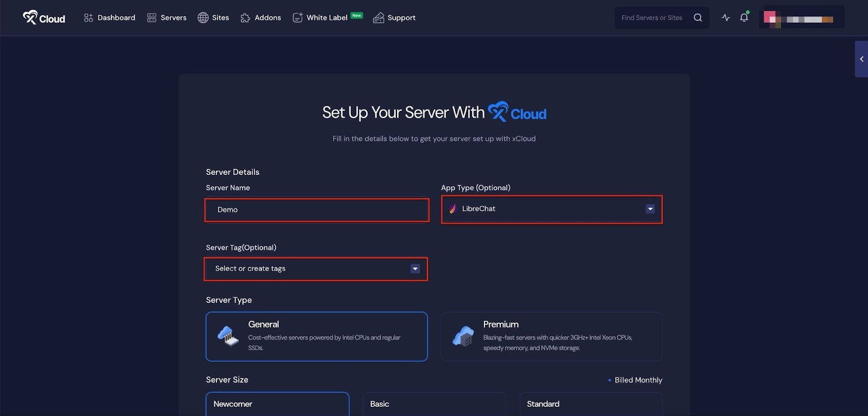Click the Server Name input field
Screen dimensions: 868x416
click(x=317, y=210)
